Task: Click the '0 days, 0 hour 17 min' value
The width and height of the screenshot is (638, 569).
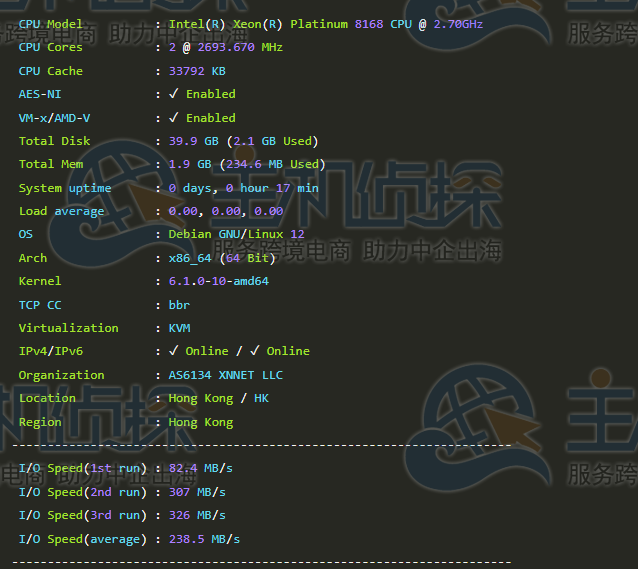Action: (x=243, y=188)
